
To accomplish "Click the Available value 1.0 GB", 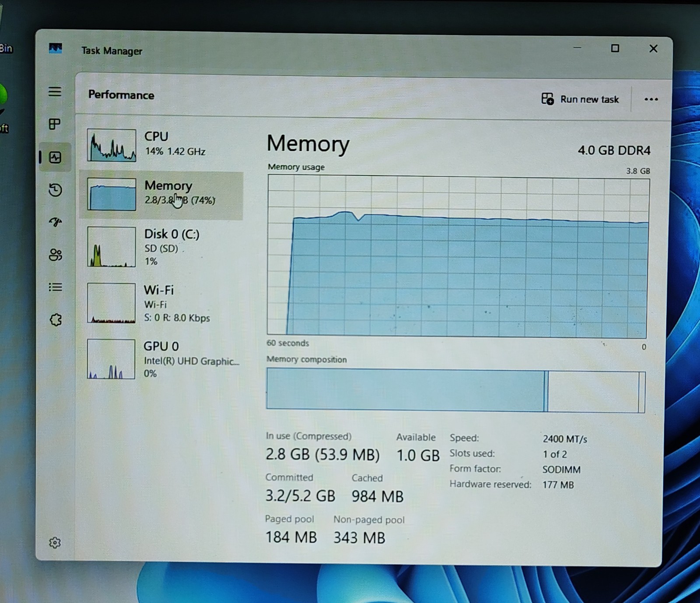I will [x=418, y=456].
